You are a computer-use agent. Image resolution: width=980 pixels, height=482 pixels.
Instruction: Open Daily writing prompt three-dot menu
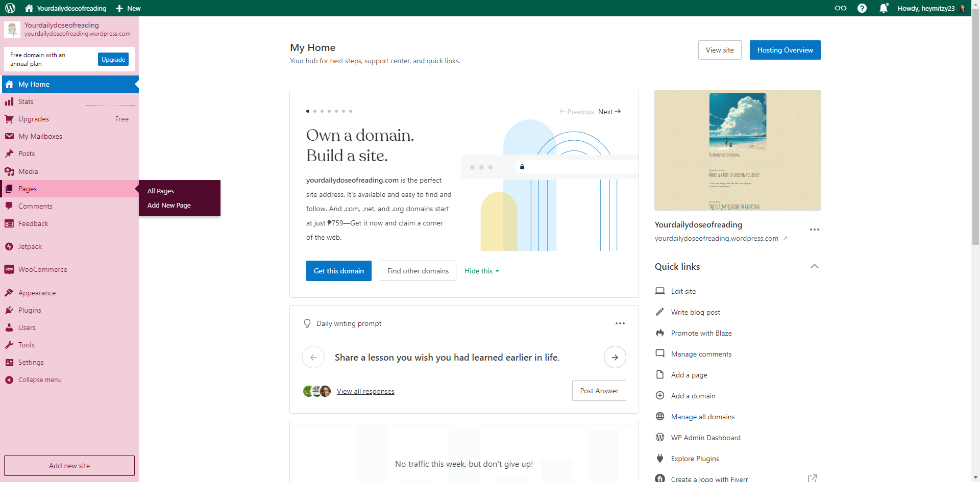click(x=620, y=323)
